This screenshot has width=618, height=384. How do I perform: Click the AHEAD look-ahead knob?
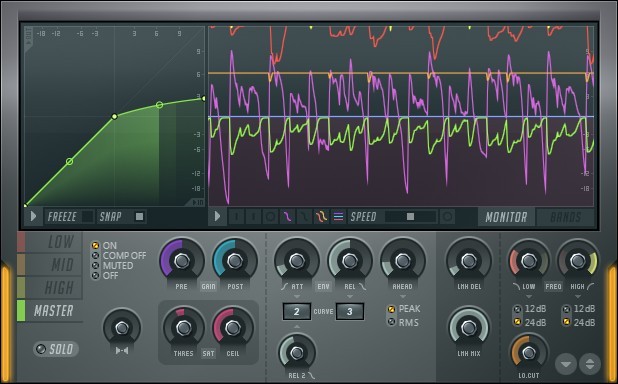[x=402, y=260]
